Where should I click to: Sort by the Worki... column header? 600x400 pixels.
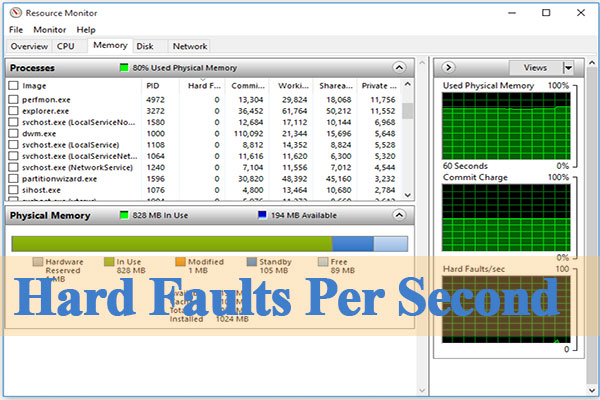point(291,86)
